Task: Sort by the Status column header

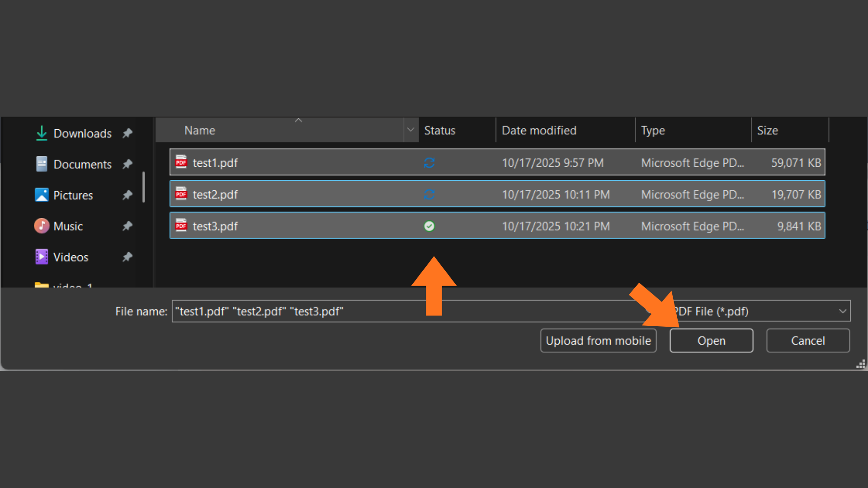Action: point(439,131)
